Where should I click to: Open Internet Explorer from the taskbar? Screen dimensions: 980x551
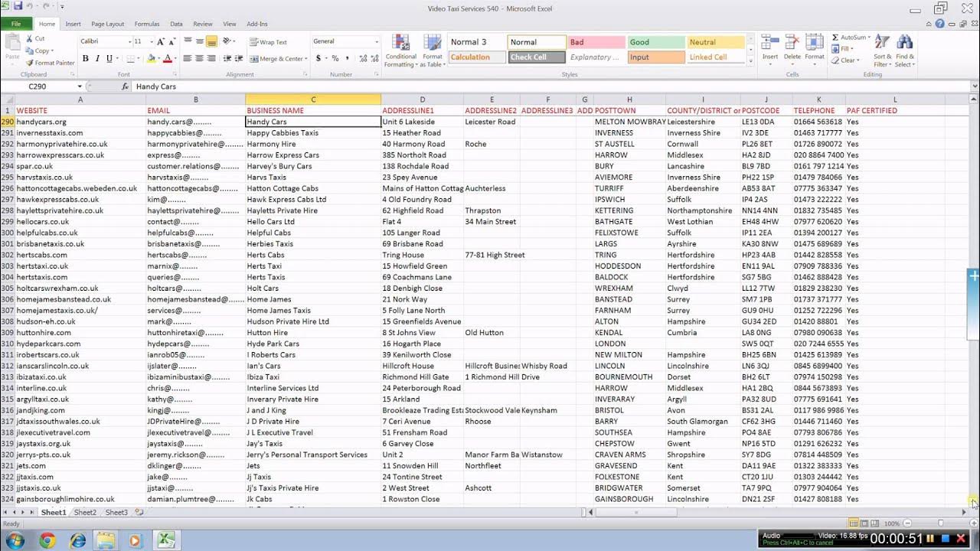pos(77,540)
